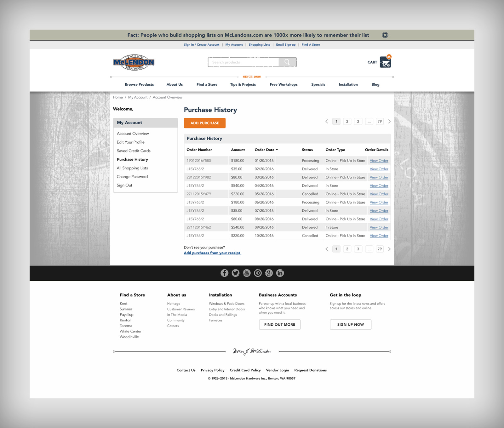
Task: Open All Shopping Lists in sidebar
Action: 132,168
